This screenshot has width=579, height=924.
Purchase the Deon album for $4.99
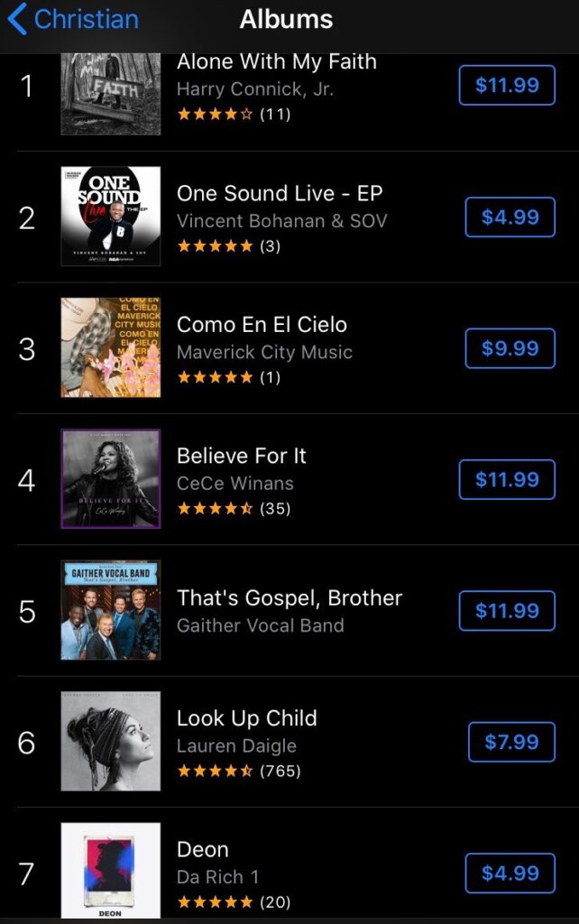[x=510, y=873]
